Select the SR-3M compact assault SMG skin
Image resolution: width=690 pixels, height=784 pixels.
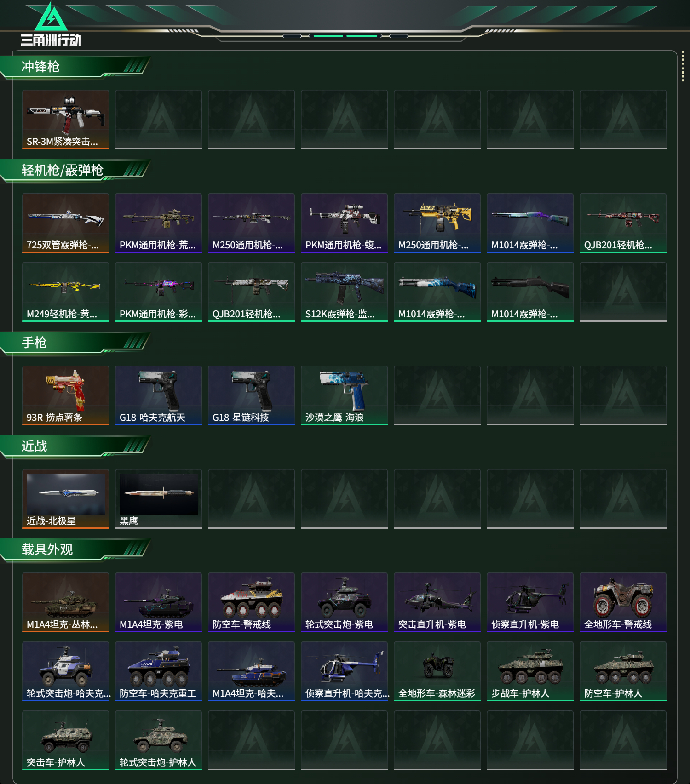click(x=66, y=120)
